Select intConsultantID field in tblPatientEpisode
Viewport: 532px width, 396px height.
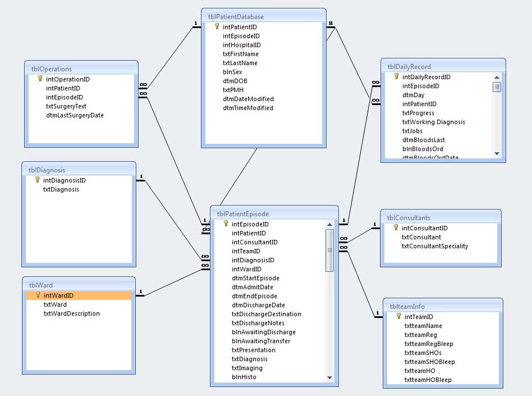point(255,242)
